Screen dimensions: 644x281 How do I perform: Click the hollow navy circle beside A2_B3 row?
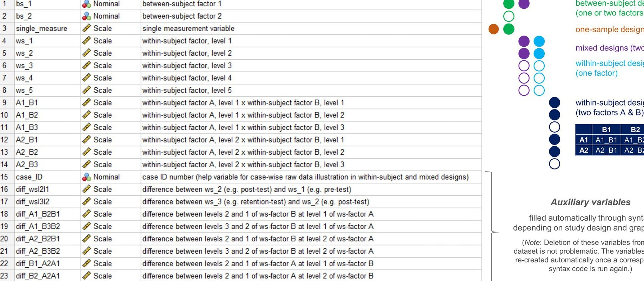pos(554,164)
